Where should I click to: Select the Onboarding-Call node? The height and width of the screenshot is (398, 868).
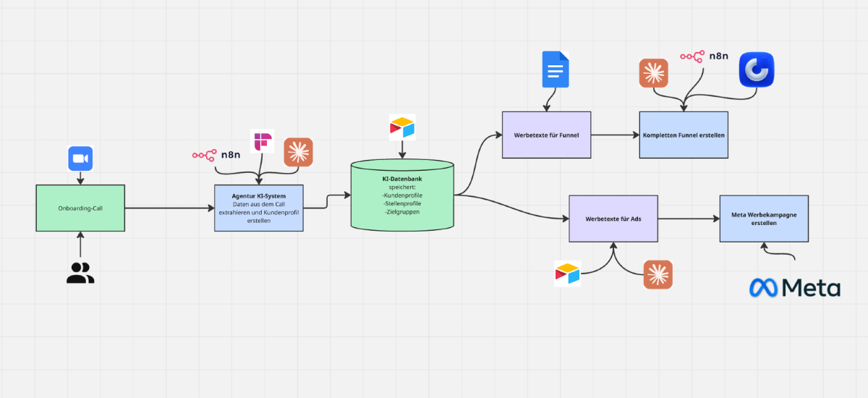pyautogui.click(x=80, y=208)
